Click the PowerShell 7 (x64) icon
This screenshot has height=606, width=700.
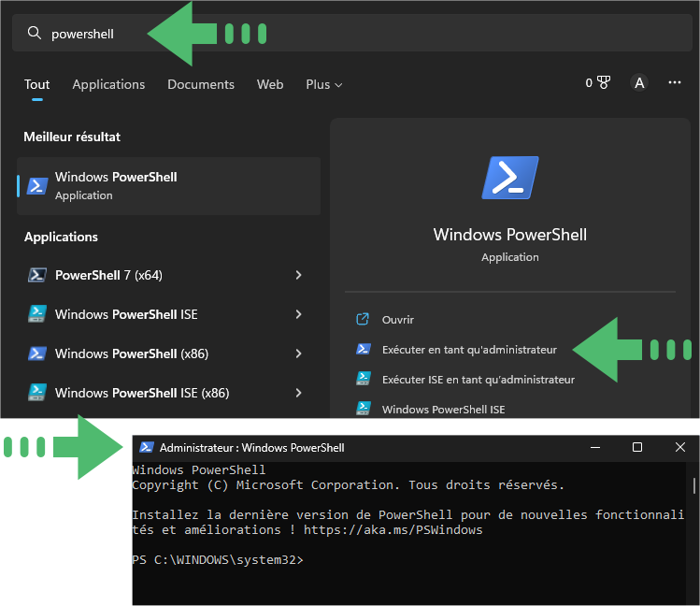click(x=37, y=275)
